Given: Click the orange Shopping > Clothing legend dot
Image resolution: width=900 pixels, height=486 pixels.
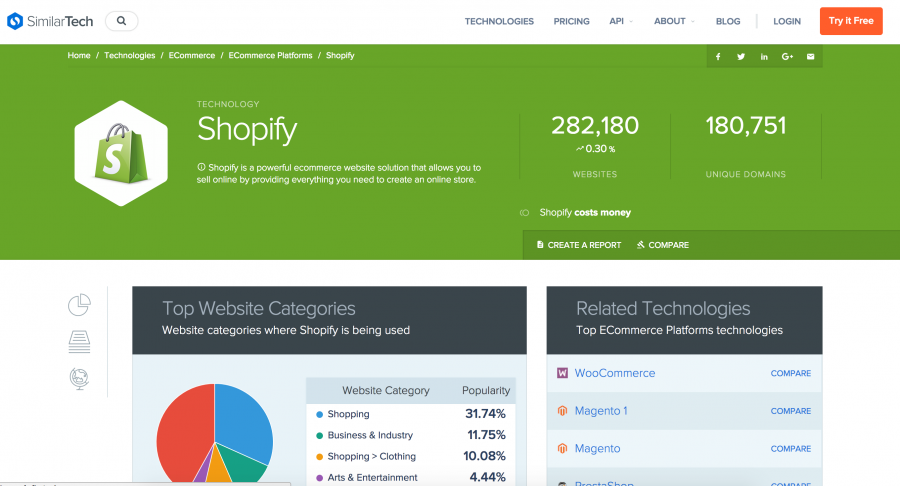Looking at the screenshot, I should 320,457.
